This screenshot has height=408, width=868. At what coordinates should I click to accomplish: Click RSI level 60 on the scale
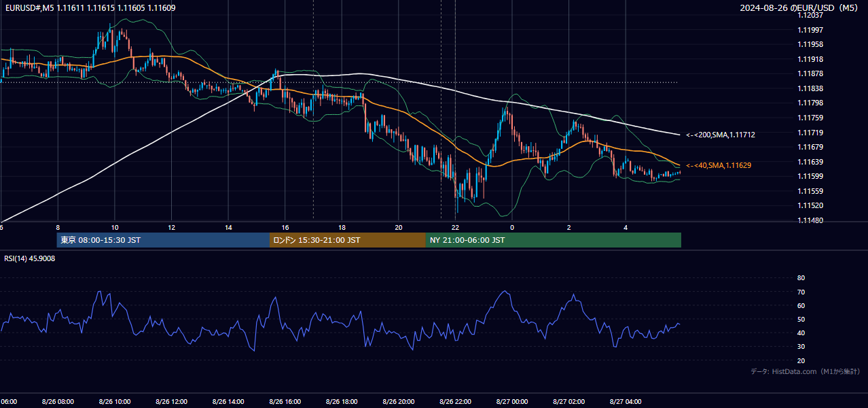(x=801, y=305)
